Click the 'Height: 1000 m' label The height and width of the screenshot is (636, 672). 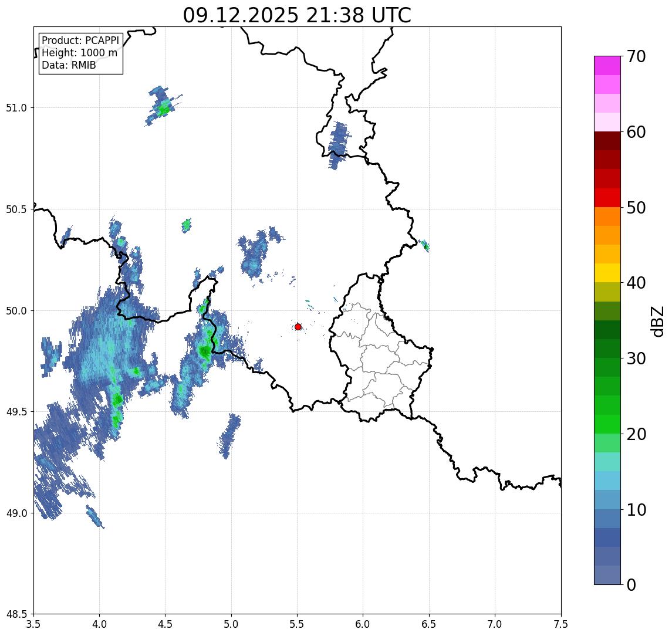pyautogui.click(x=79, y=53)
